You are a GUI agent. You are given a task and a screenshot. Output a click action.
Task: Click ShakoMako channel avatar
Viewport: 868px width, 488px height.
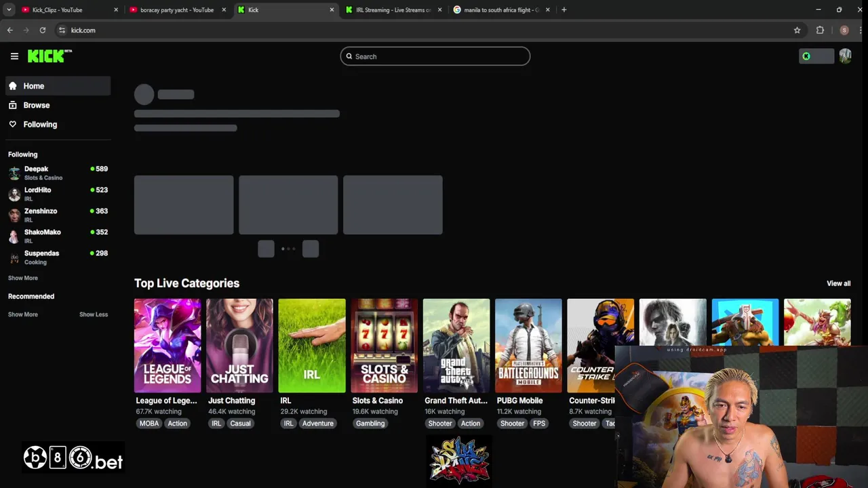click(x=14, y=236)
